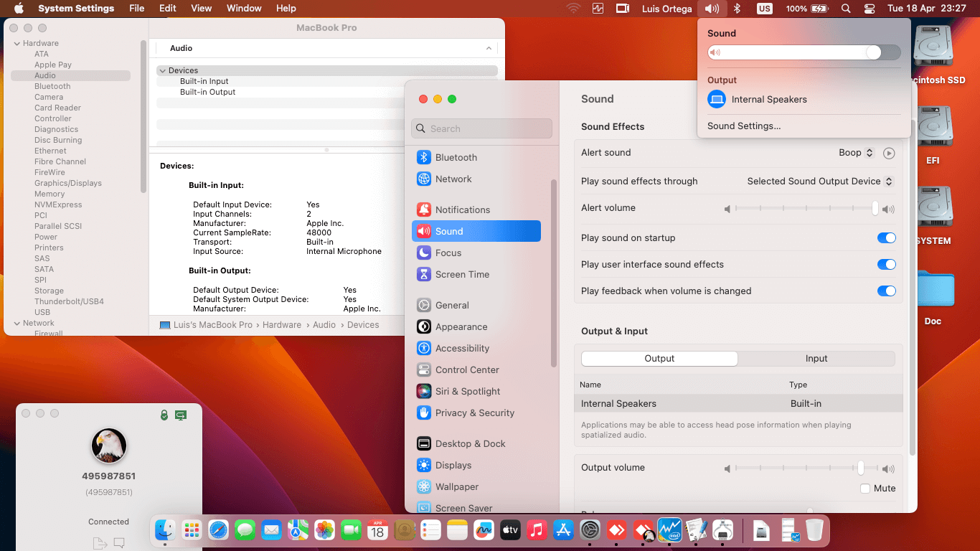The height and width of the screenshot is (551, 980).
Task: Click the Audio column sort chevron
Action: pyautogui.click(x=489, y=48)
